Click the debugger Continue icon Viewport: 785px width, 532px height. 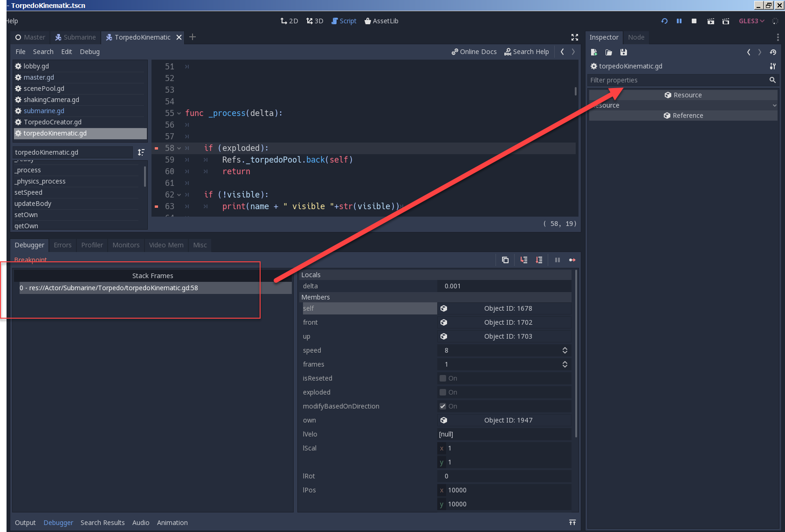pyautogui.click(x=572, y=260)
